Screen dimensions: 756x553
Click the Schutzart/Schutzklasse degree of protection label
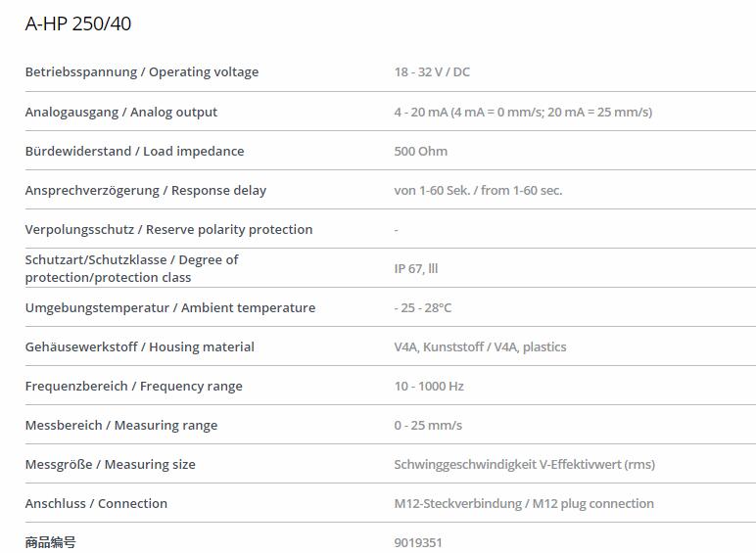(131, 268)
